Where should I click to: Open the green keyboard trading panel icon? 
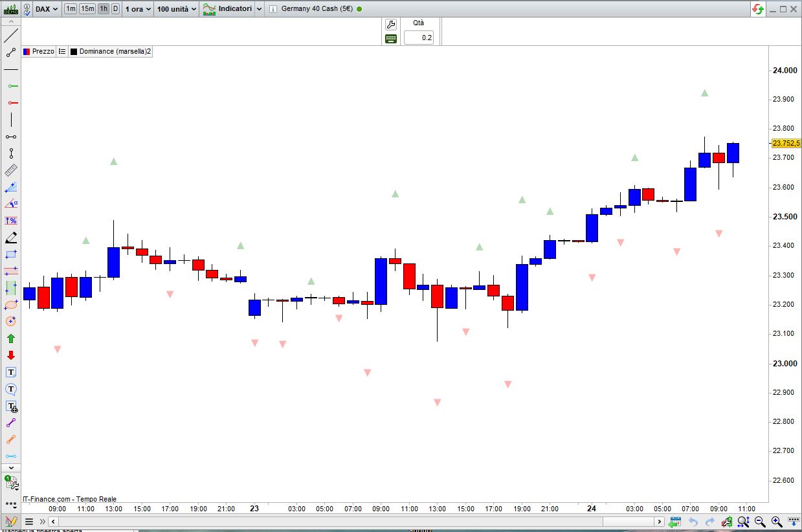(x=390, y=38)
